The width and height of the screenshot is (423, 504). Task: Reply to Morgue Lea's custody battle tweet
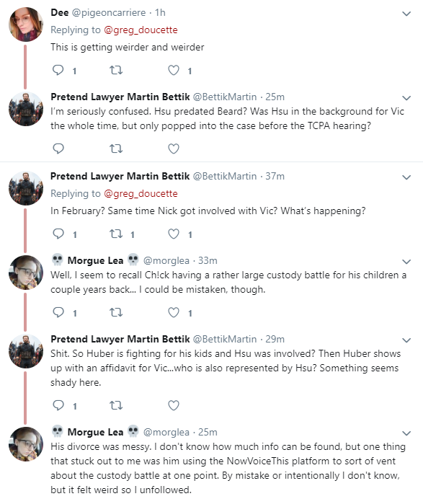click(58, 312)
